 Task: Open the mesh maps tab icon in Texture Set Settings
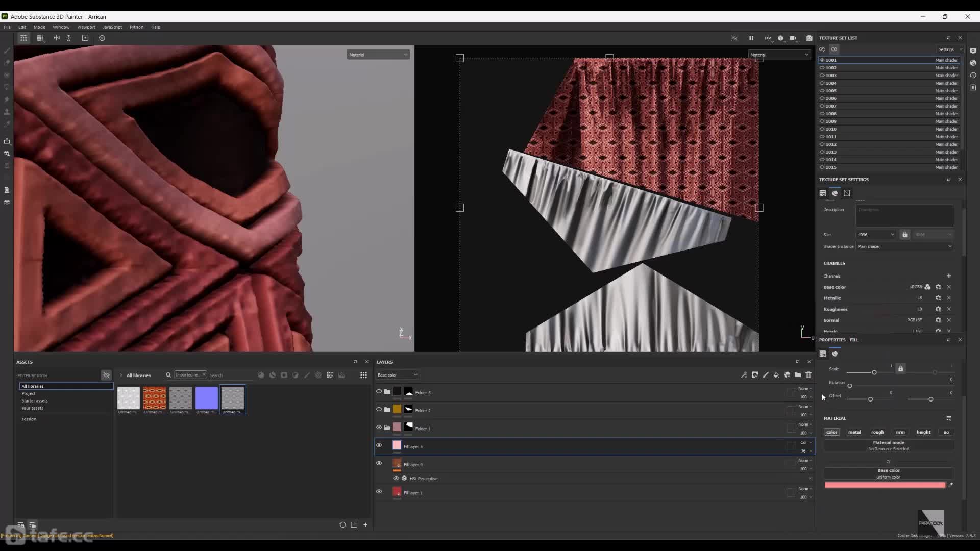pyautogui.click(x=835, y=193)
